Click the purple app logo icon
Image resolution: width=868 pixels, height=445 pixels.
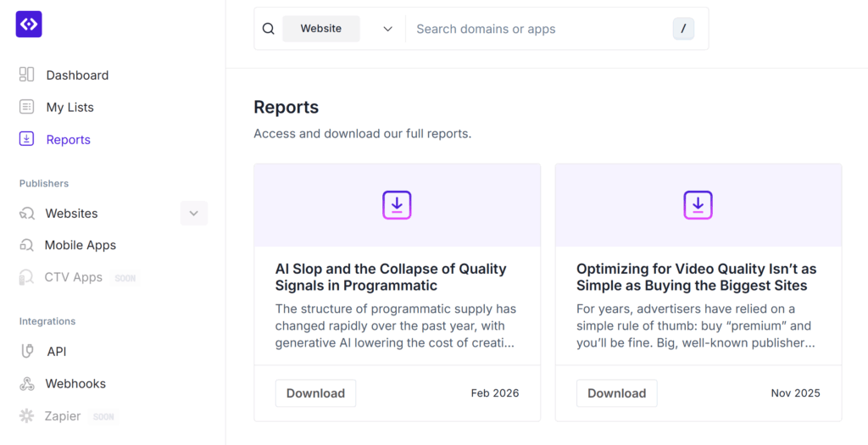click(29, 25)
